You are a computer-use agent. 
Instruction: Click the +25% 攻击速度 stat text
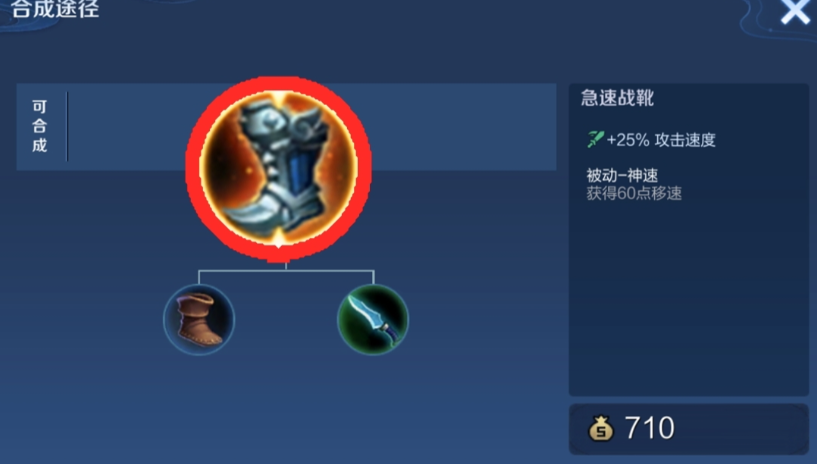tap(661, 140)
